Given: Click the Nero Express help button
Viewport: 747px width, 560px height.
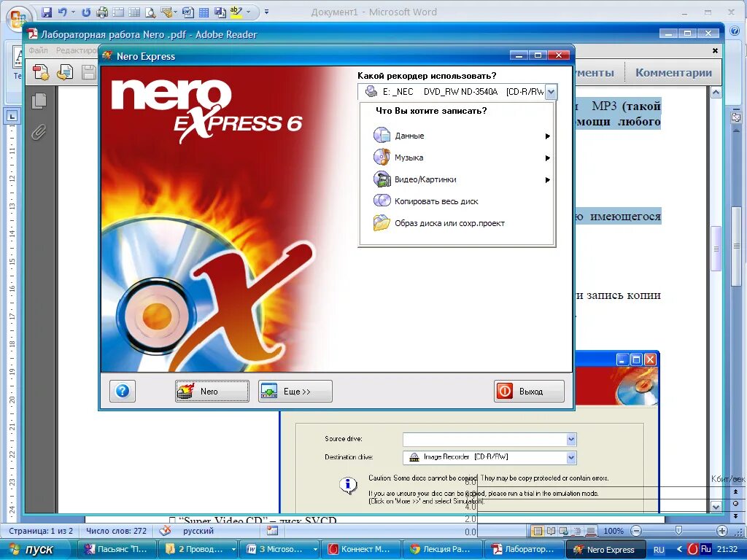Looking at the screenshot, I should click(123, 391).
